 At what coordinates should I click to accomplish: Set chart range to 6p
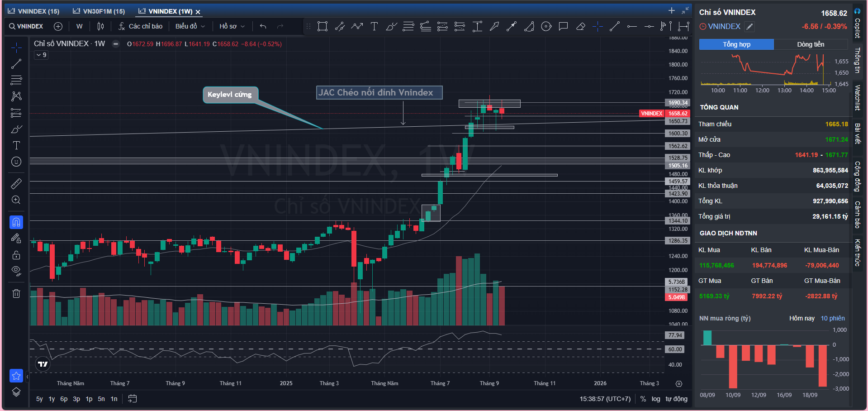coord(64,399)
